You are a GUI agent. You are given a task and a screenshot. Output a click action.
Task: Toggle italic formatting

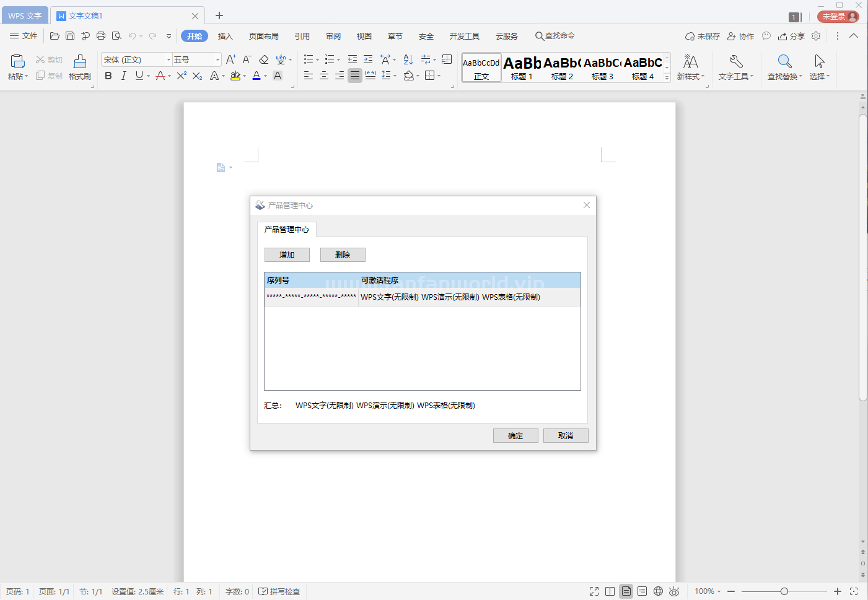pos(123,76)
